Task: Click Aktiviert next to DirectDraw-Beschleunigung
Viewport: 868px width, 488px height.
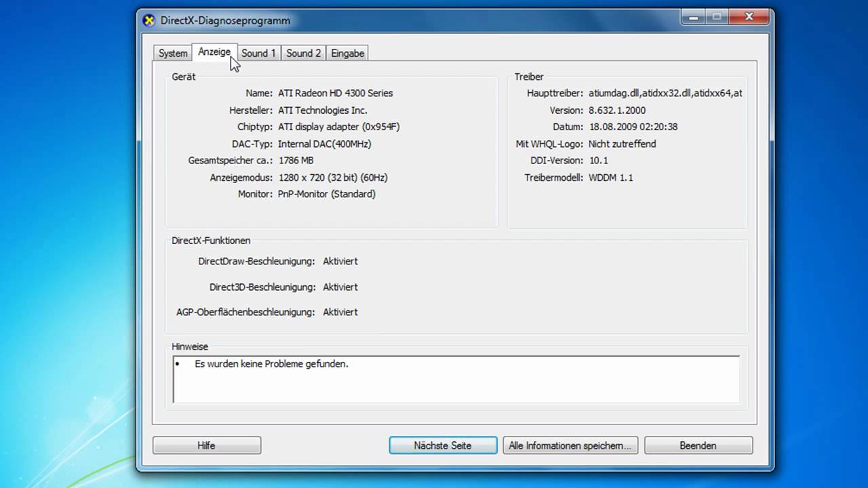Action: pyautogui.click(x=340, y=261)
